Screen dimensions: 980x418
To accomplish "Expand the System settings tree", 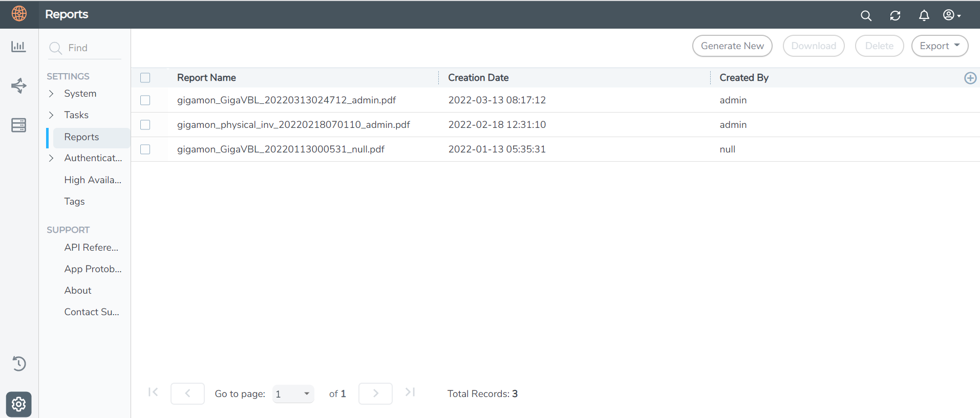I will click(51, 94).
